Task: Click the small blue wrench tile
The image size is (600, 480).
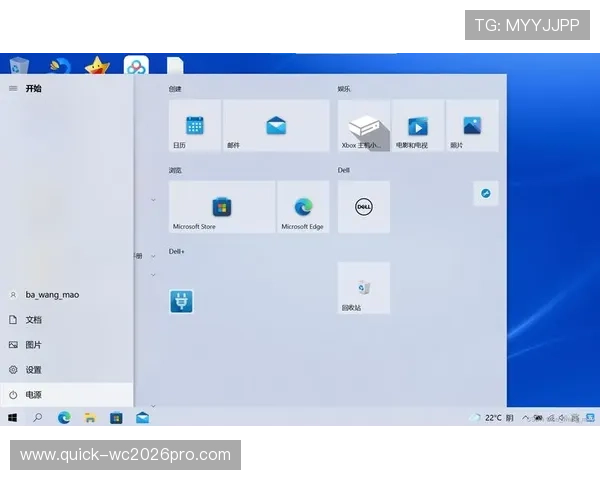Action: click(x=486, y=193)
